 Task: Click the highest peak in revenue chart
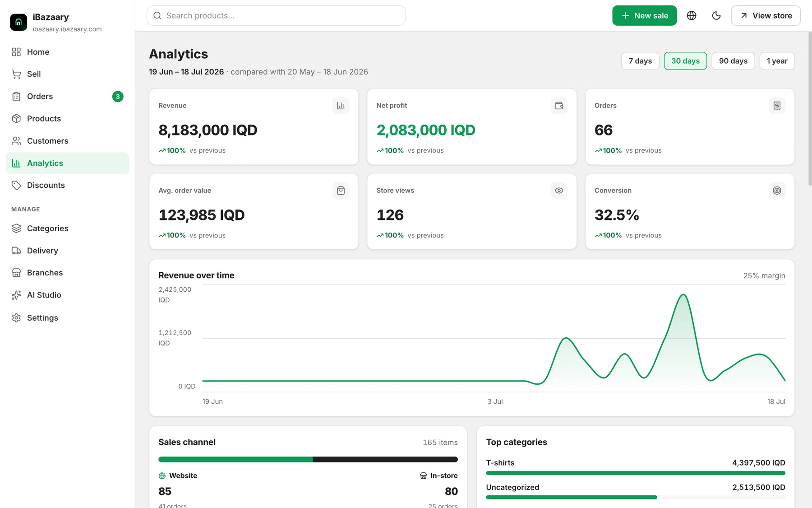683,295
